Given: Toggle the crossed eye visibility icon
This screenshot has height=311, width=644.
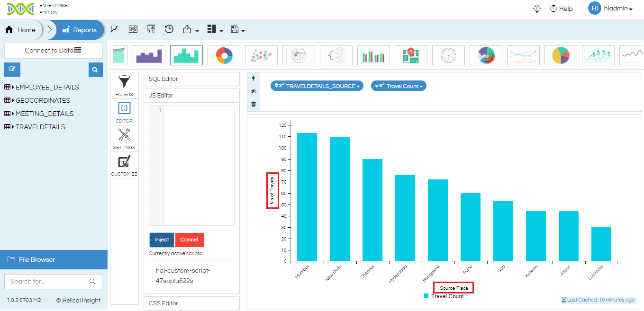Looking at the screenshot, I should click(x=254, y=91).
